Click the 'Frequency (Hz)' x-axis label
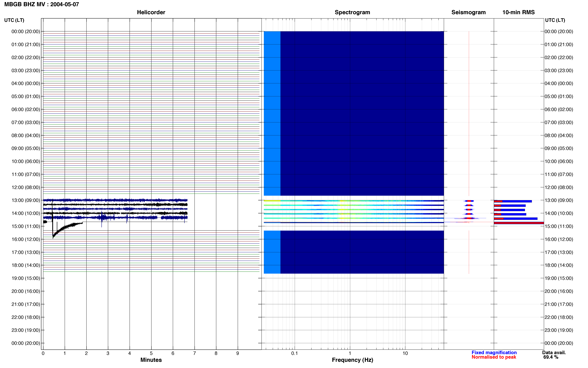The height and width of the screenshot is (368, 588). click(352, 360)
